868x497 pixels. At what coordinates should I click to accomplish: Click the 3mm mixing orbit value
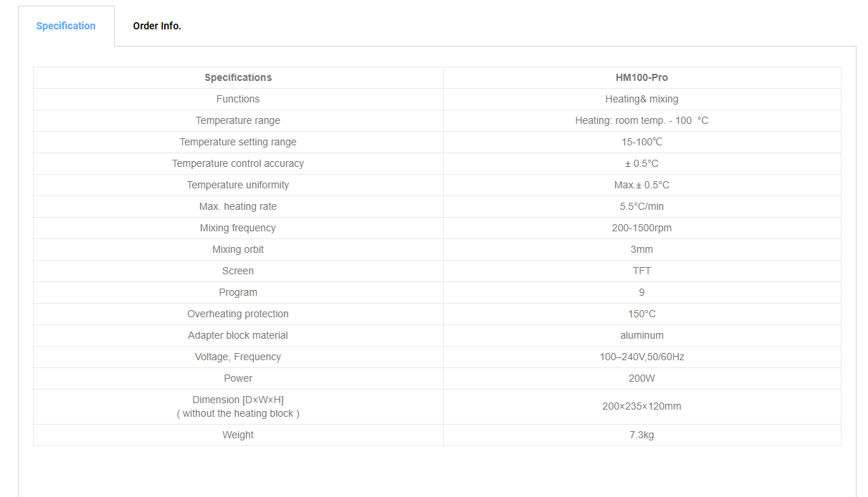642,249
